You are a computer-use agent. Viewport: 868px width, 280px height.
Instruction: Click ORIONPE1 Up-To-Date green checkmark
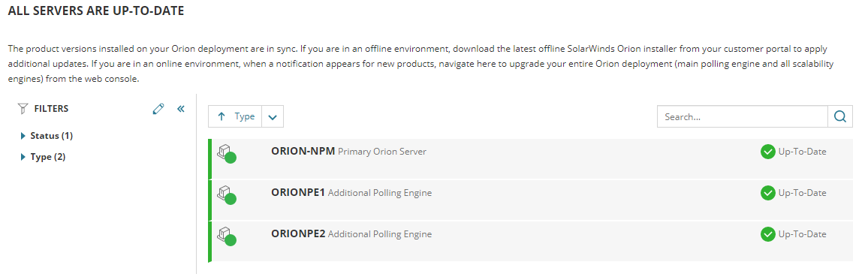(x=768, y=193)
